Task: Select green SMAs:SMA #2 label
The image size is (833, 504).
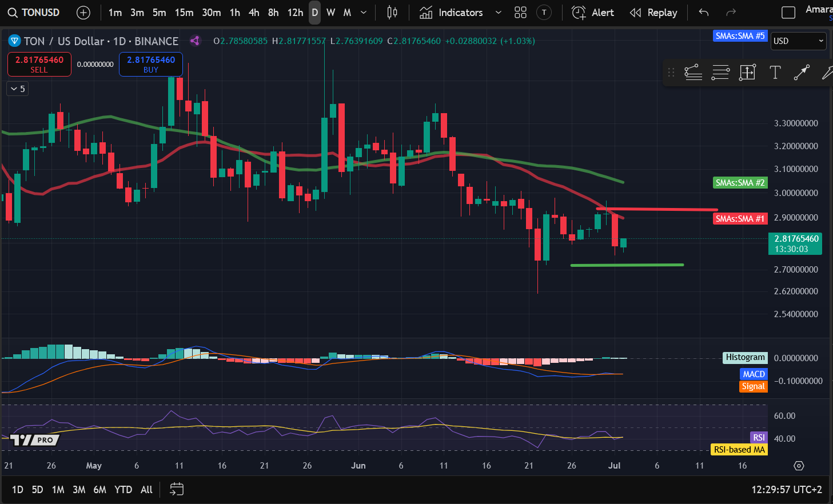Action: tap(740, 183)
